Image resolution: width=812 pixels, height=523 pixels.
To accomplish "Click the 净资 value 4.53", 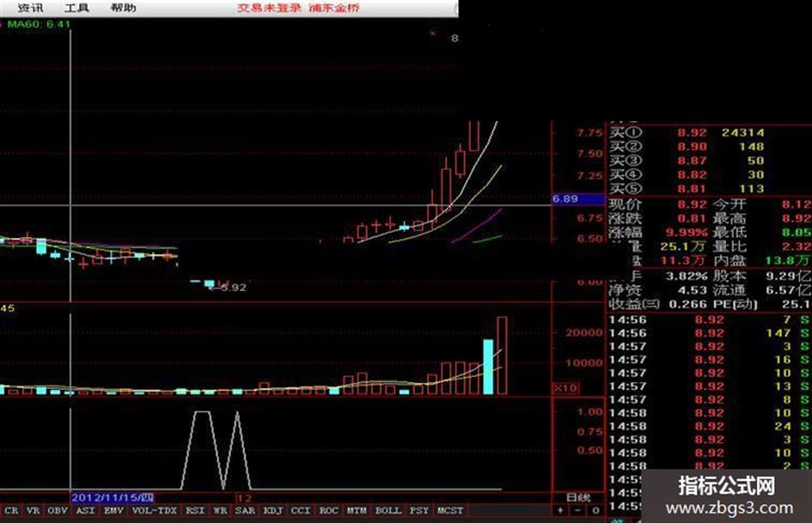I will pyautogui.click(x=693, y=290).
